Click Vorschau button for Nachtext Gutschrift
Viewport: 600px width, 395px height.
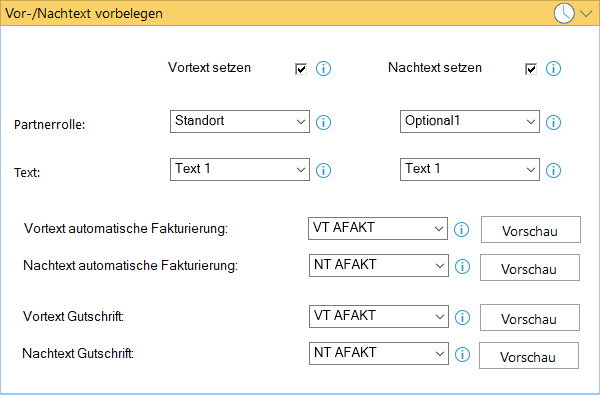click(529, 356)
